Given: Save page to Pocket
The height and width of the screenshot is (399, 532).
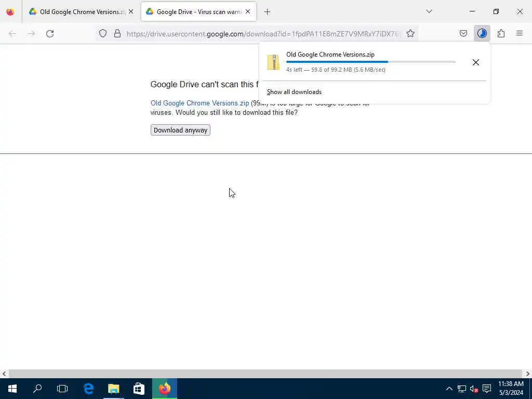Looking at the screenshot, I should coord(463,33).
